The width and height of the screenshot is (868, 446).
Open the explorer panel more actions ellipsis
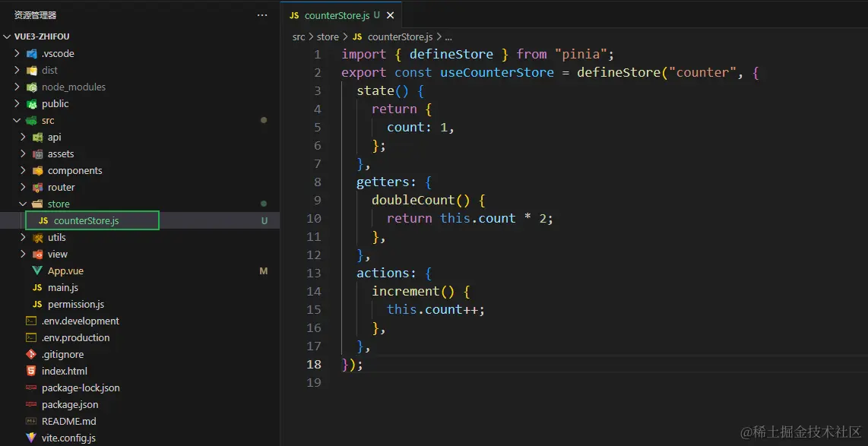pos(262,15)
